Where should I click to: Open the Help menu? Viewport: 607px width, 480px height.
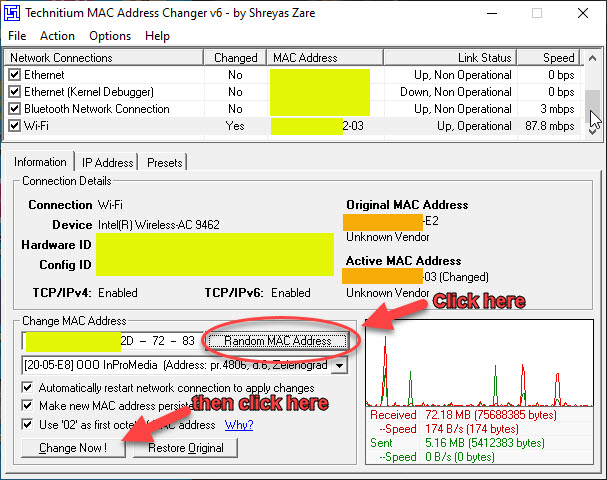(x=157, y=36)
